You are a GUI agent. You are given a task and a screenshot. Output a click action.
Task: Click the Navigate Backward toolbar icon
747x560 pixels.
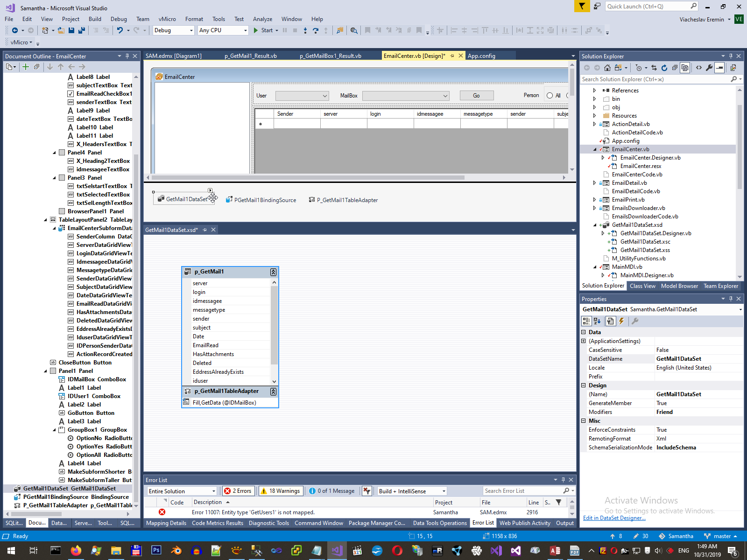coord(15,30)
